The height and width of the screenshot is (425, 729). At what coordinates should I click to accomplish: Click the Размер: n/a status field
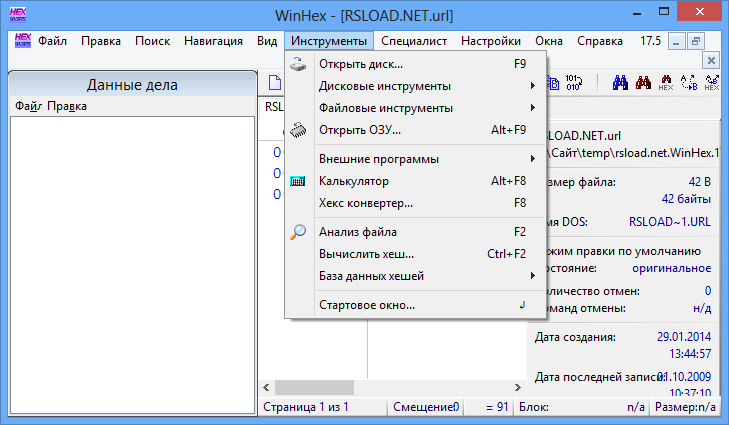pos(685,407)
